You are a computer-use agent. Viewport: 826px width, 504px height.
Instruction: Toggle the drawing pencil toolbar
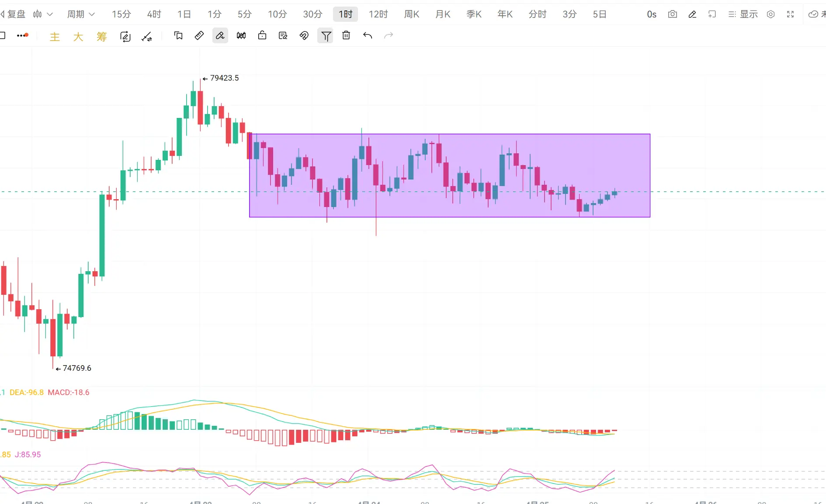coord(692,14)
